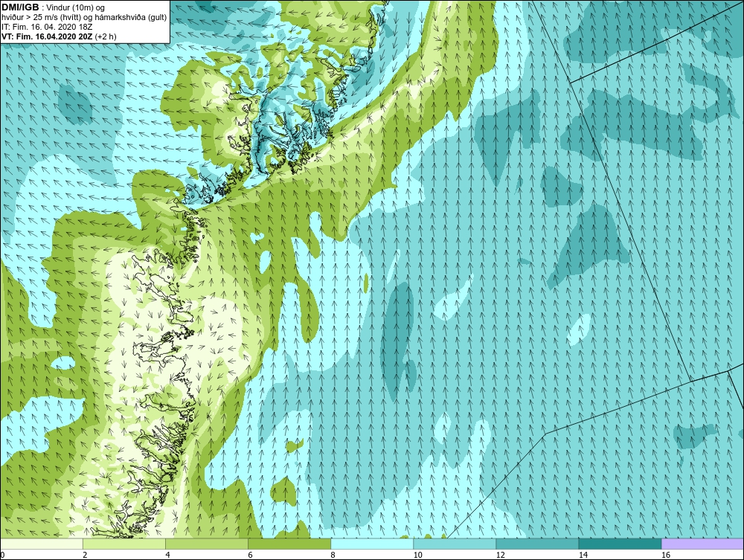Click the DMI/IGB title text in the legend
Screen dimensions: 744x560
[20, 7]
